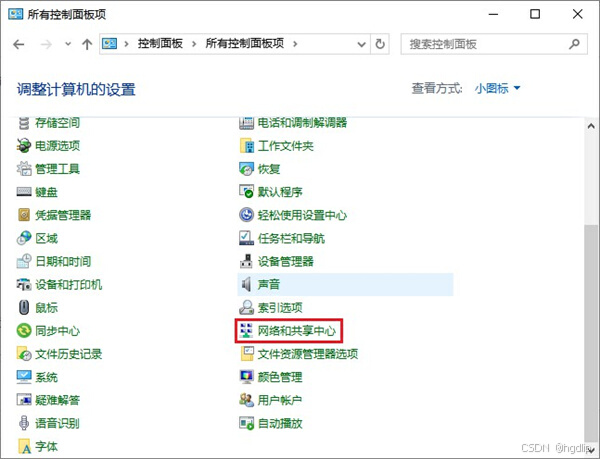Screen dimensions: 600x459
Task: Open the 用户帐户 people icon
Action: [x=246, y=400]
